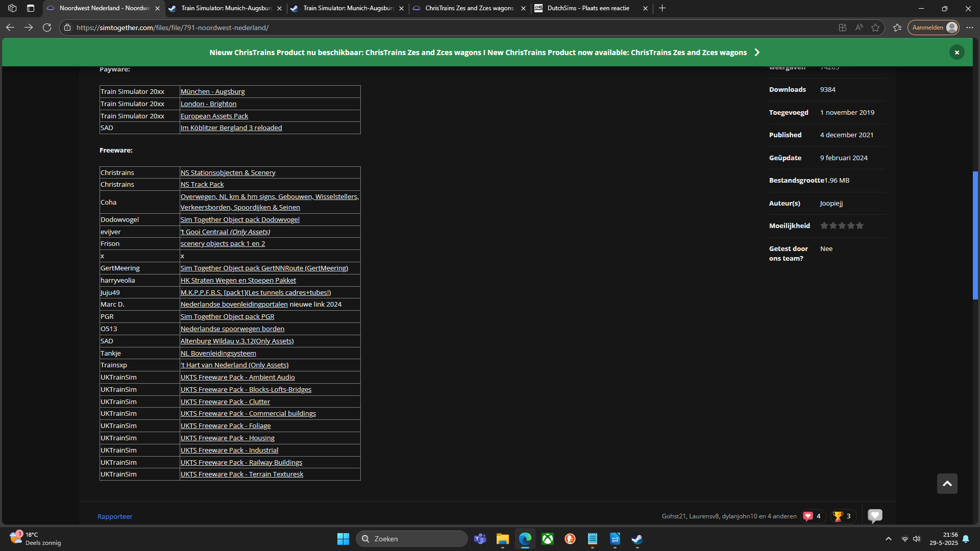The image size is (980, 551).
Task: Click the grey heart react button
Action: tap(875, 516)
